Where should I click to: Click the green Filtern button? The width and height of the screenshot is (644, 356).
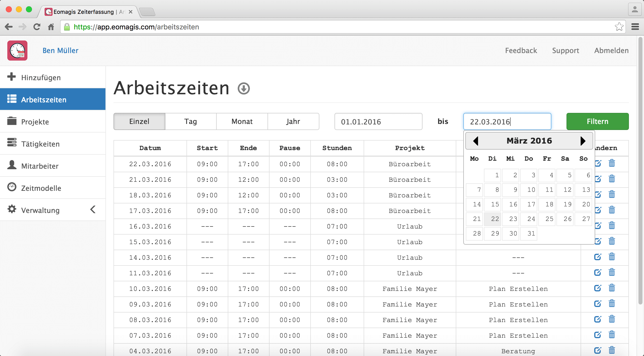coord(597,121)
